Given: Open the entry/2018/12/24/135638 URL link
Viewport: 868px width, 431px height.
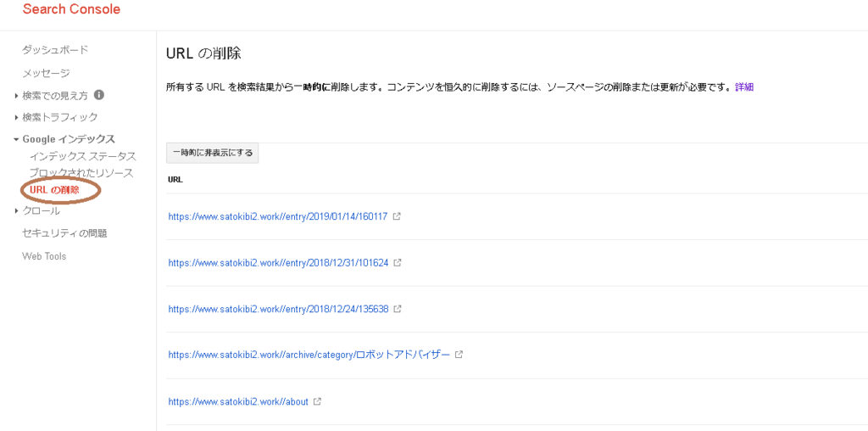Looking at the screenshot, I should point(278,308).
